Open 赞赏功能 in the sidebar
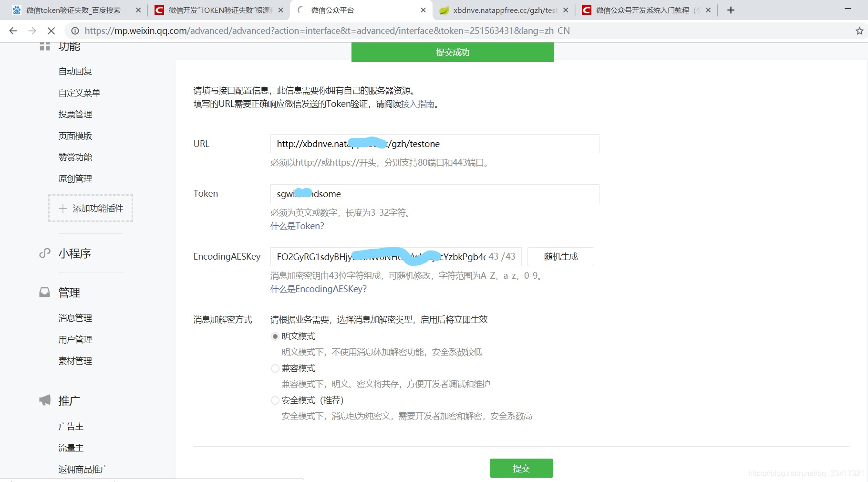Image resolution: width=868 pixels, height=482 pixels. pos(75,157)
